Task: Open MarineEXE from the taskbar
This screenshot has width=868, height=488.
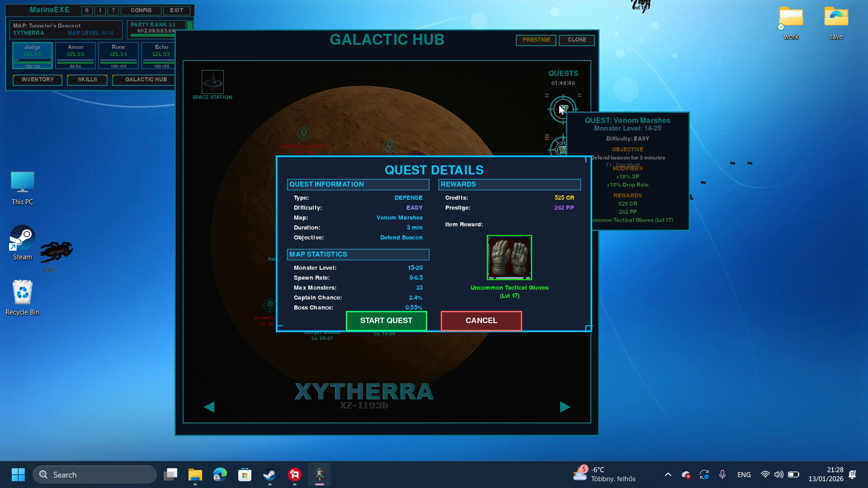Action: (320, 474)
